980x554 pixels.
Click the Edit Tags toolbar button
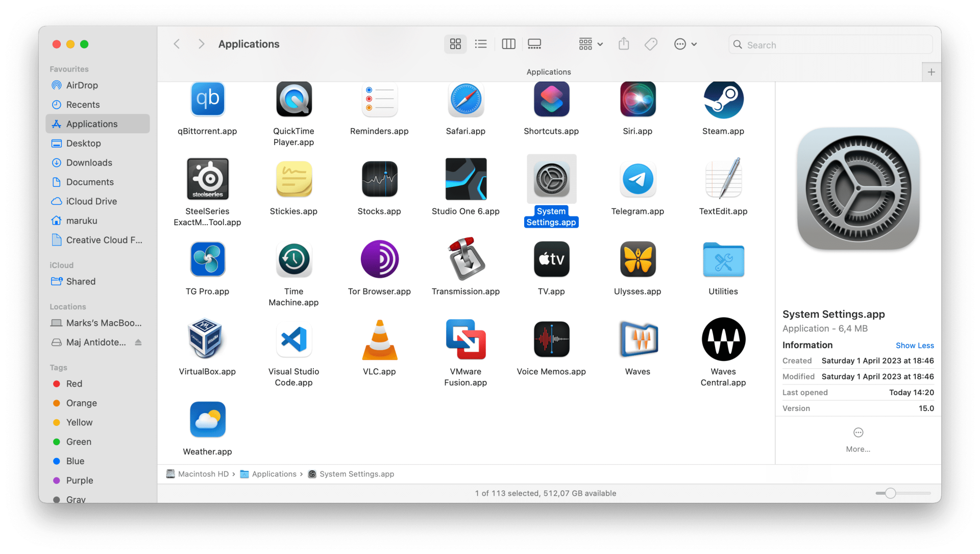click(651, 44)
